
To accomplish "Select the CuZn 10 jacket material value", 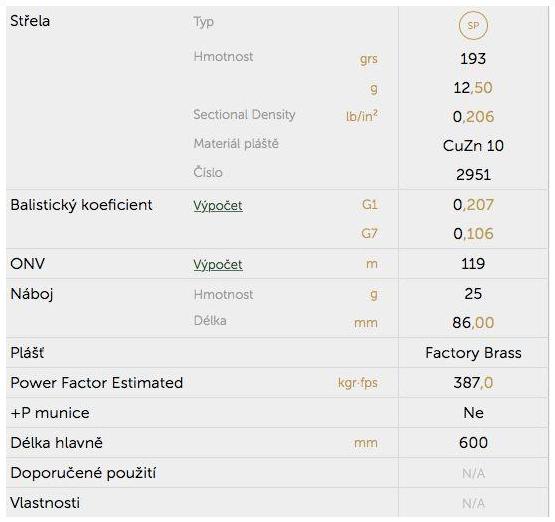I will point(473,146).
